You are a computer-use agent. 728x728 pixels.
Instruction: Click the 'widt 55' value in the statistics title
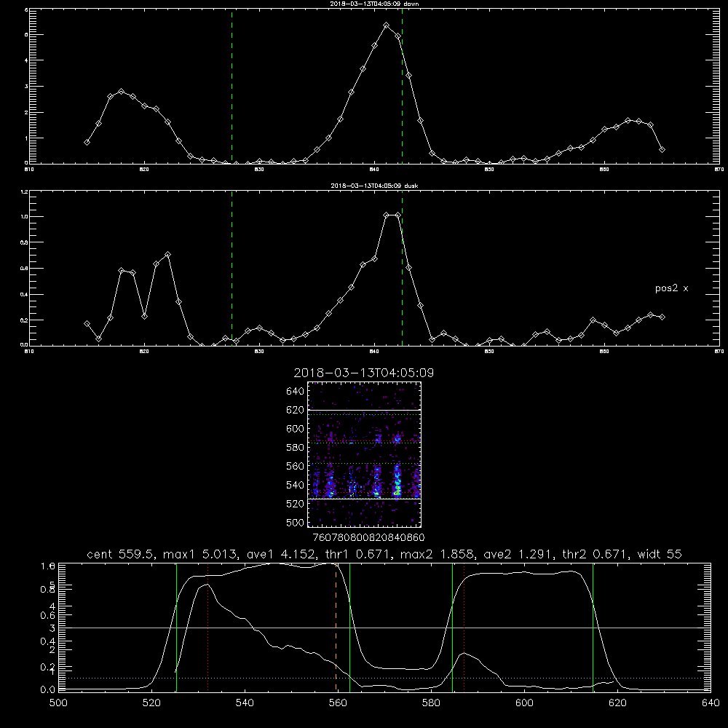tap(660, 554)
